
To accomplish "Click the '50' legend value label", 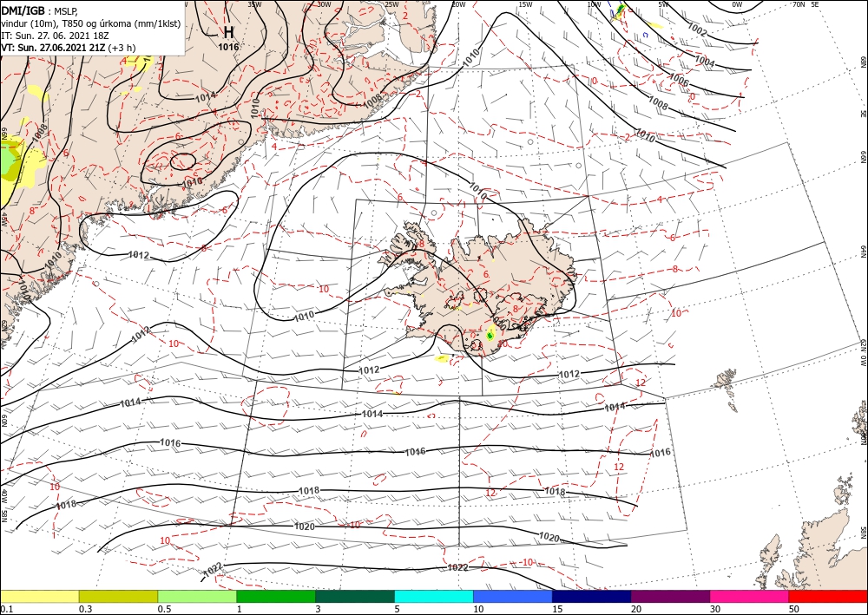I will [794, 609].
